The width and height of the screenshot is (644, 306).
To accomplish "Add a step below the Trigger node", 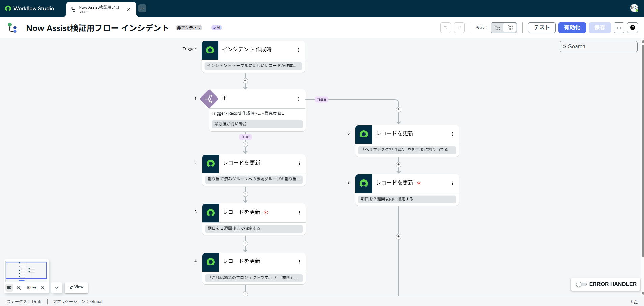I will click(x=245, y=81).
